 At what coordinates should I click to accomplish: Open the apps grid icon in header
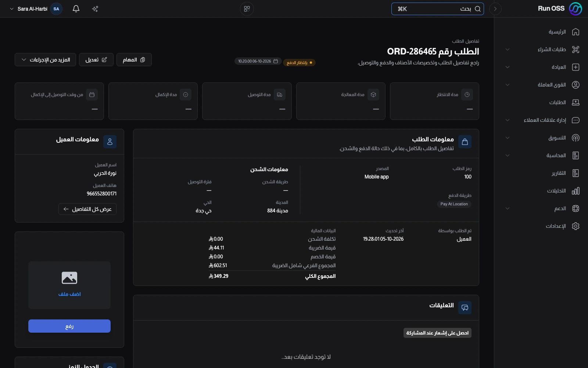tap(247, 9)
